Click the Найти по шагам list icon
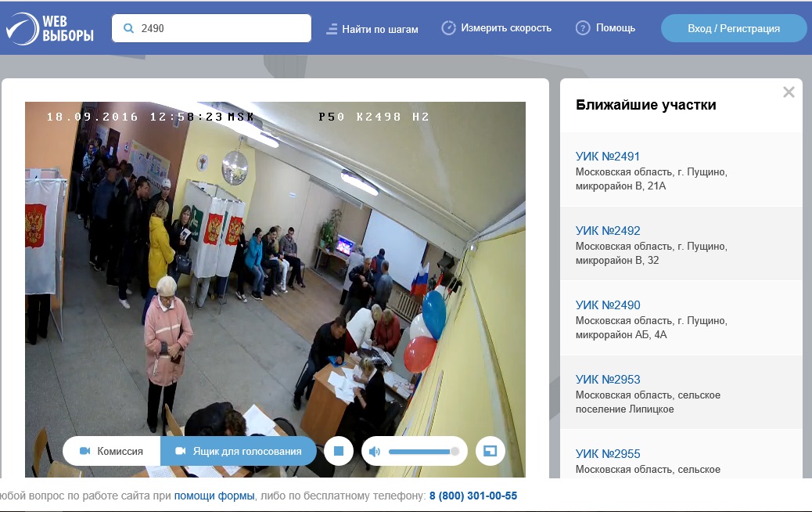The height and width of the screenshot is (512, 812). [x=332, y=30]
